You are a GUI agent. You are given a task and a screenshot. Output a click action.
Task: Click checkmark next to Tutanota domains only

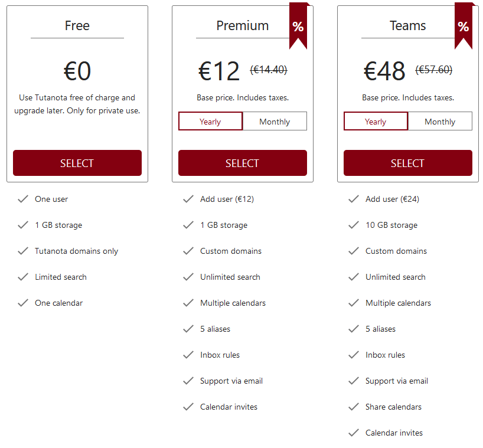pos(23,251)
